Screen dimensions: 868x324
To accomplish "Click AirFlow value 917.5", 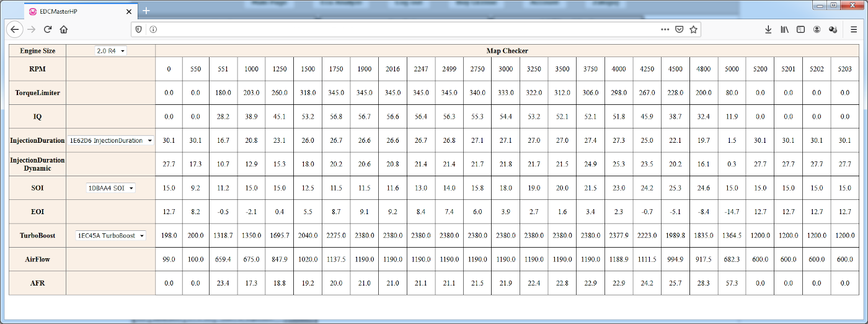I will point(704,259).
